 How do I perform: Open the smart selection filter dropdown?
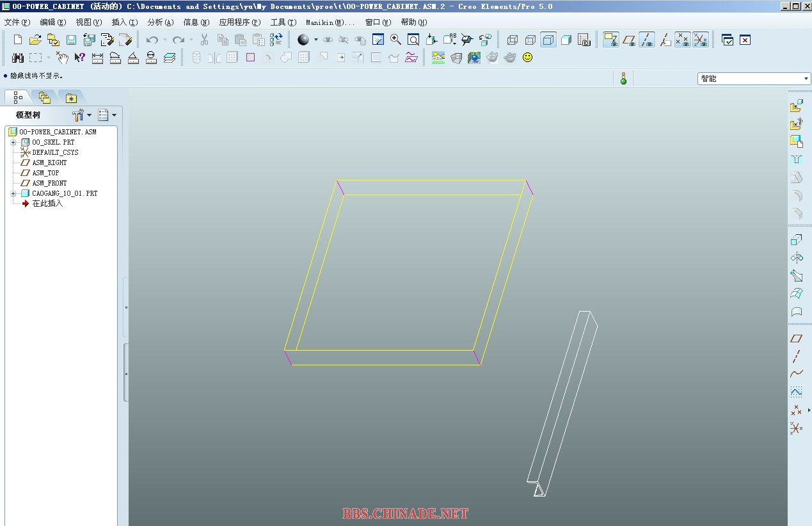point(754,79)
